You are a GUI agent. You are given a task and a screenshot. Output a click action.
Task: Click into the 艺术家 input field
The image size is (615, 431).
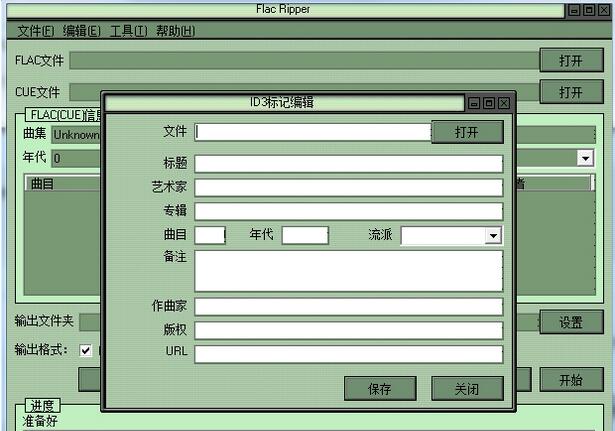point(349,187)
